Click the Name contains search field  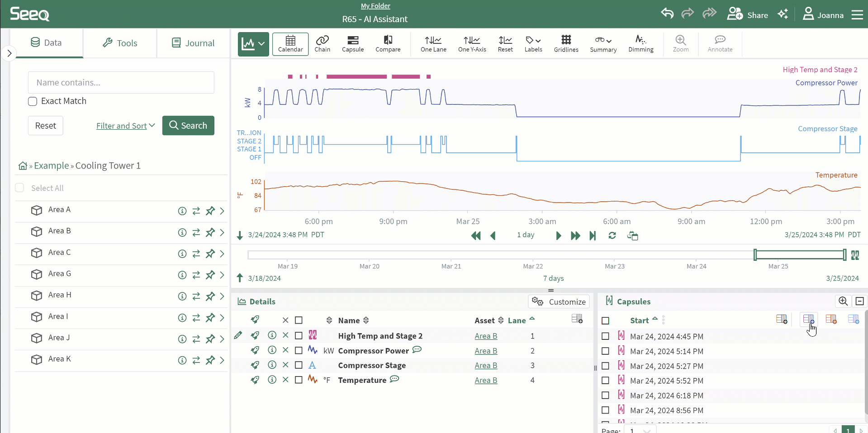coord(121,83)
